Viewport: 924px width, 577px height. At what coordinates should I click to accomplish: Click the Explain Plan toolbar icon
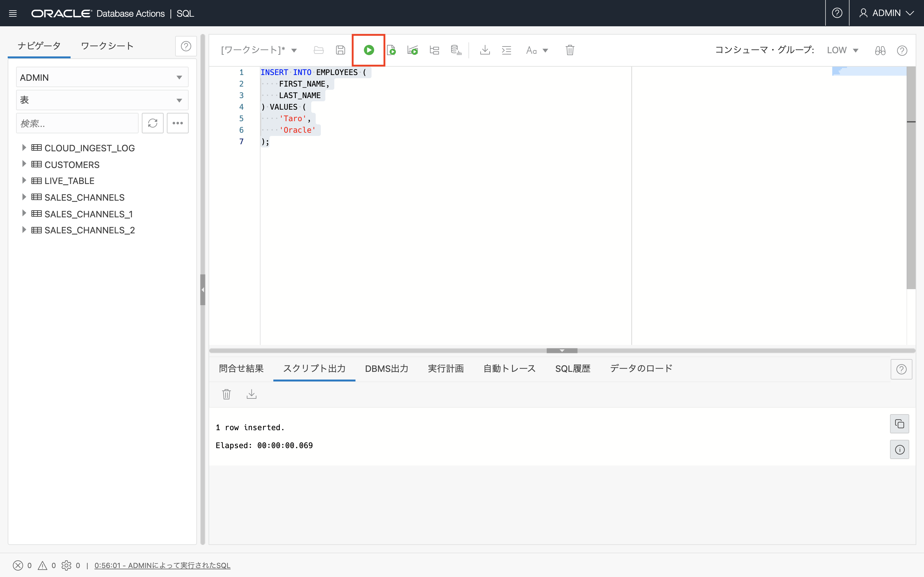click(x=434, y=50)
